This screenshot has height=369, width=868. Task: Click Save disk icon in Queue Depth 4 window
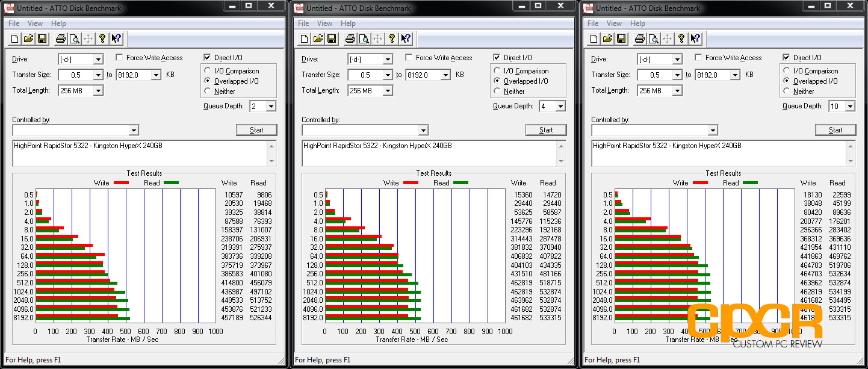(x=332, y=39)
